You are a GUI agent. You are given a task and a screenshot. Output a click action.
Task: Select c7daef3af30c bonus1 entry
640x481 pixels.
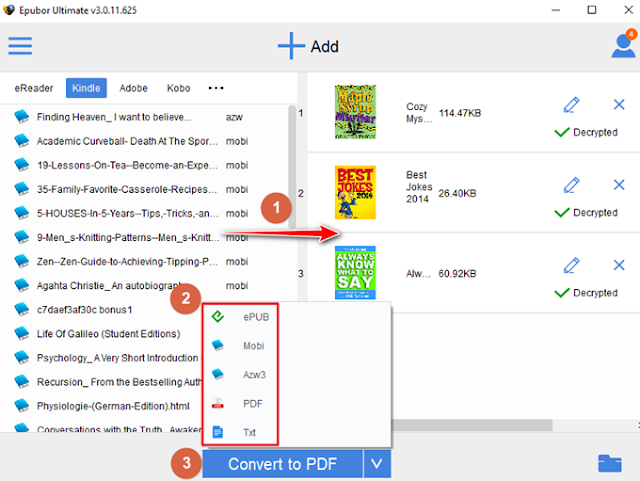click(84, 310)
